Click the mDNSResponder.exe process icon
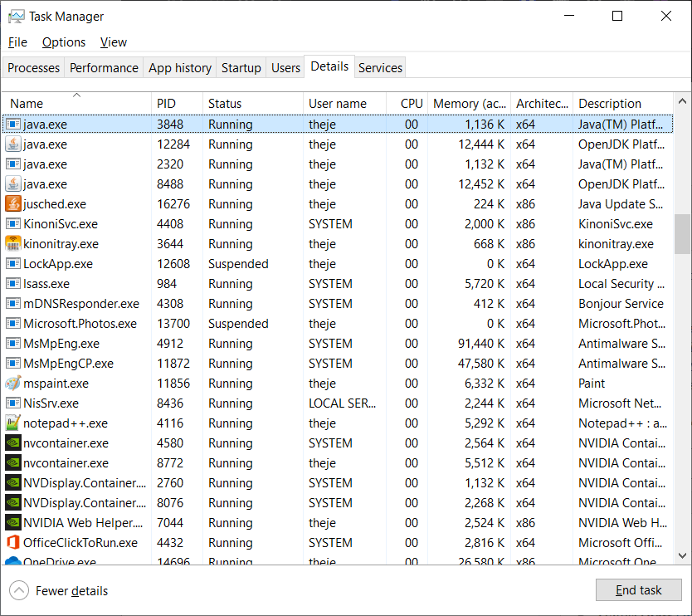 click(13, 304)
